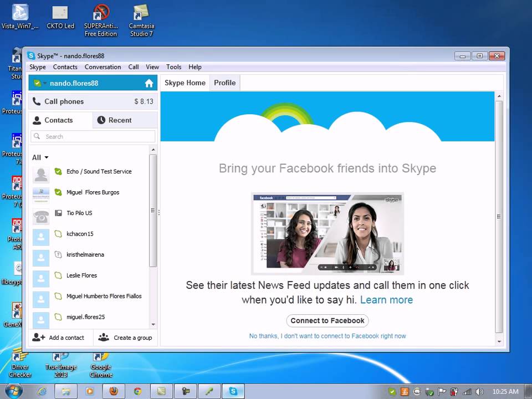Click the Facebook video call promo image
Image resolution: width=532 pixels, height=399 pixels.
pyautogui.click(x=328, y=233)
